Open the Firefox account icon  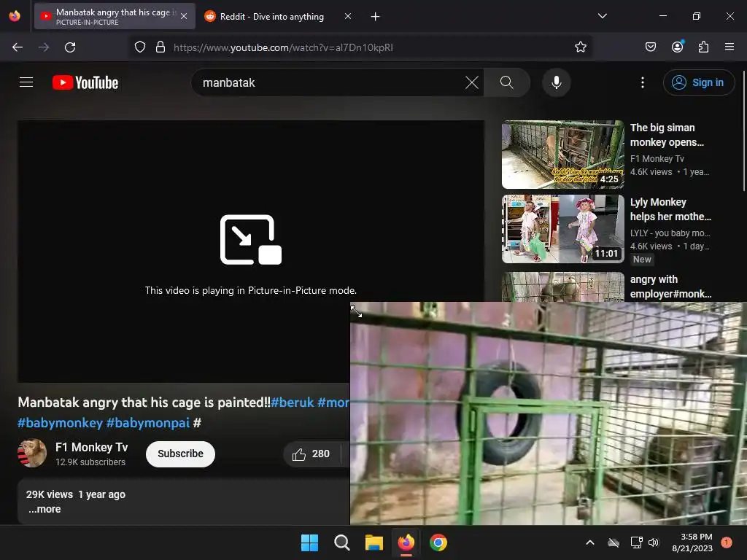678,47
